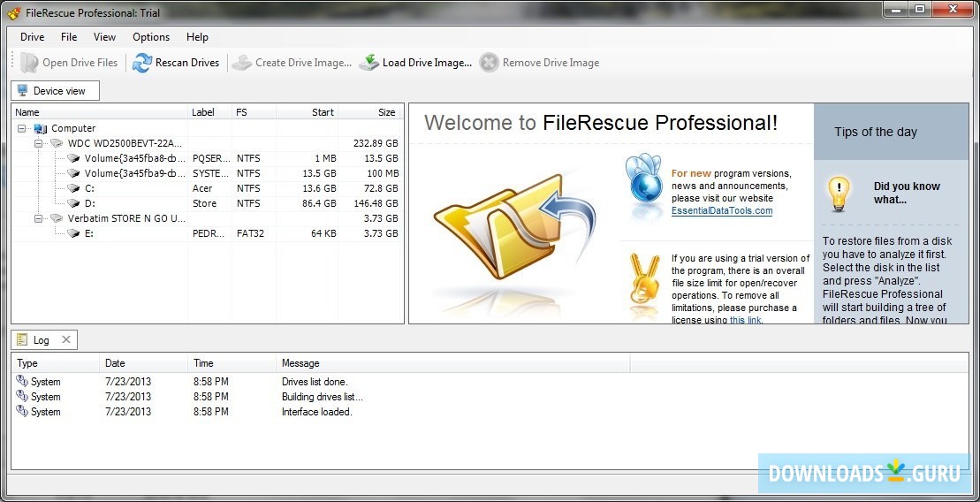Click the Verbatim STORE N GO disk icon
The height and width of the screenshot is (502, 980).
coord(57,218)
